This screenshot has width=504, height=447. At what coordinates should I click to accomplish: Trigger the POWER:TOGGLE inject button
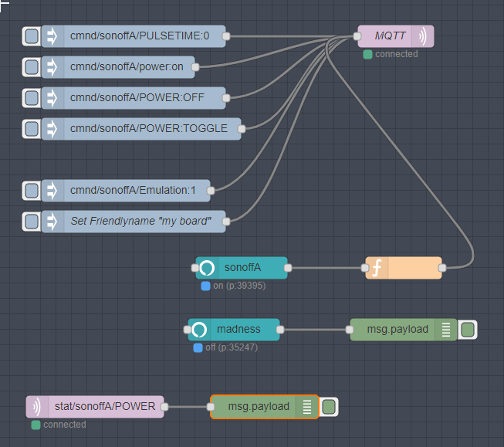[x=31, y=129]
